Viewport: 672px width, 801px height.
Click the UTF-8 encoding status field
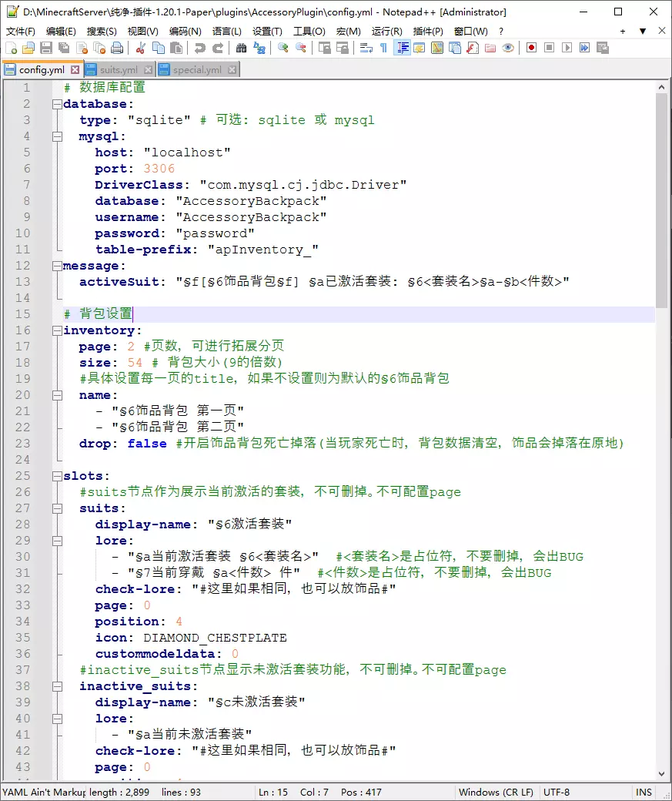click(556, 793)
